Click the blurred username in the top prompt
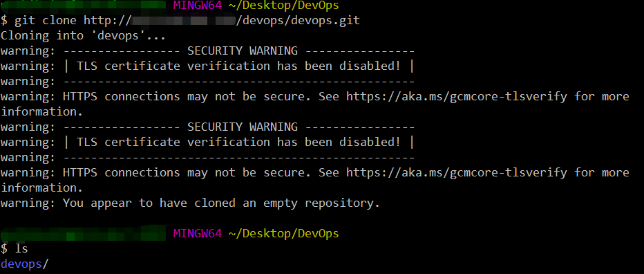644x274 pixels. pos(84,6)
